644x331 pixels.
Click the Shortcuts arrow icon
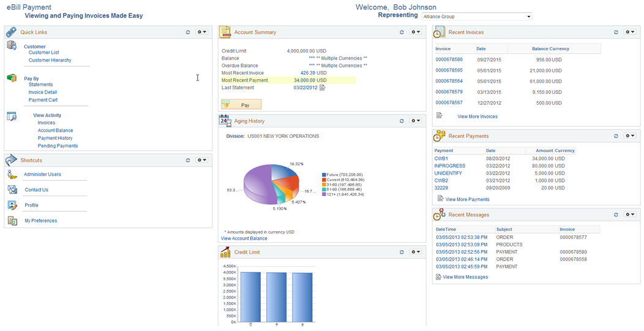[11, 161]
